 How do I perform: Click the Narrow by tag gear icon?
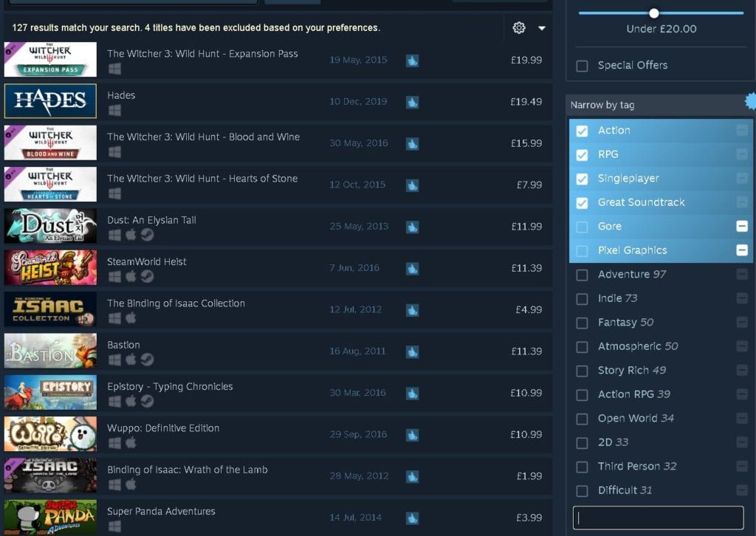click(751, 102)
